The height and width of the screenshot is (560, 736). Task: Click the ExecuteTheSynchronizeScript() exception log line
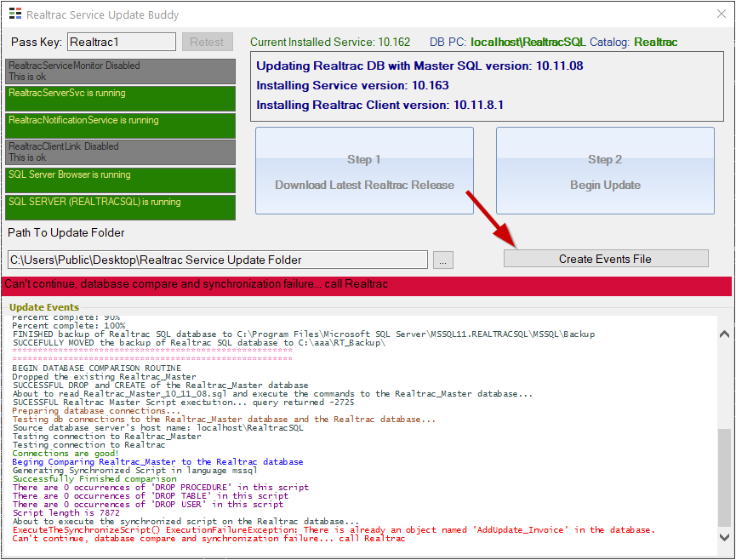[x=334, y=529]
